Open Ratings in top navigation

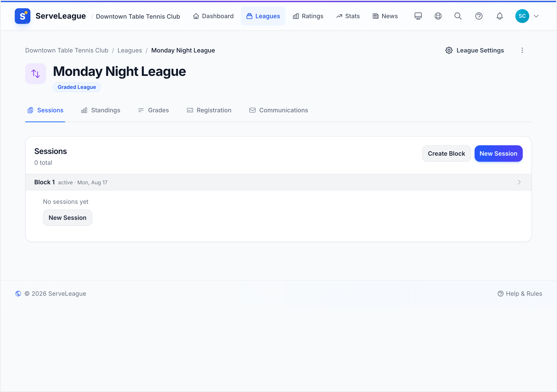coord(308,16)
